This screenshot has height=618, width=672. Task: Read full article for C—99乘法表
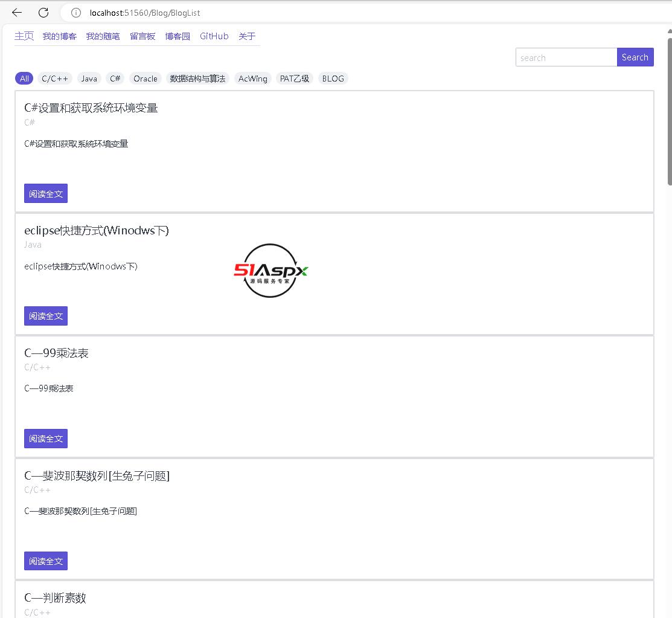(46, 439)
